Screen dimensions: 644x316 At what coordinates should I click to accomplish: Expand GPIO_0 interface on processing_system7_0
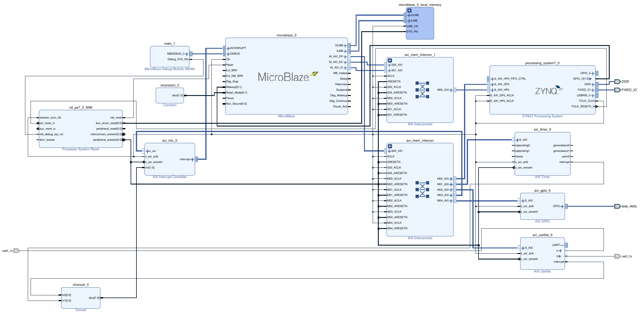[x=593, y=73]
